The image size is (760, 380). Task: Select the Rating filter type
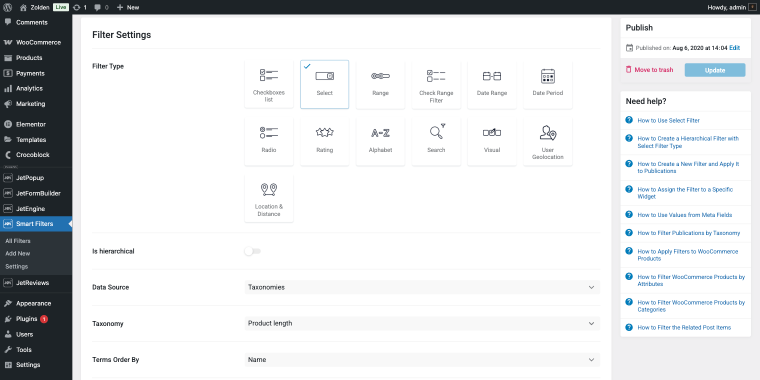coord(325,141)
